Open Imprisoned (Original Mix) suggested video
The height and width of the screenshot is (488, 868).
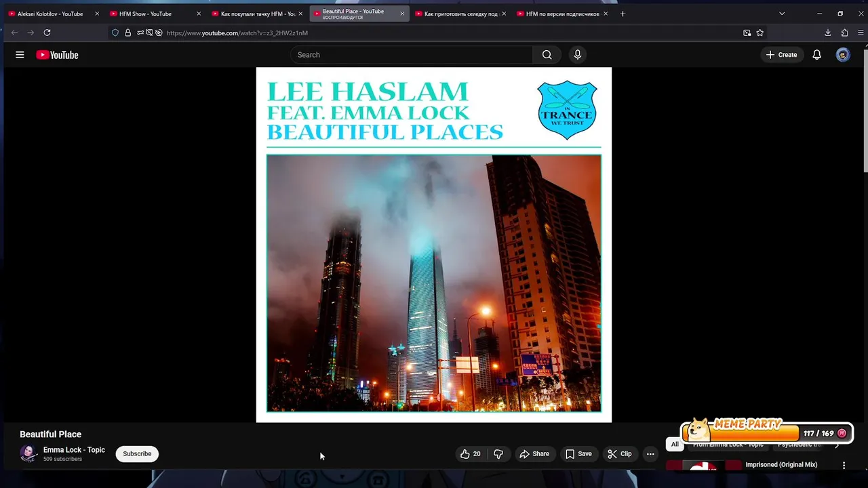point(781,465)
